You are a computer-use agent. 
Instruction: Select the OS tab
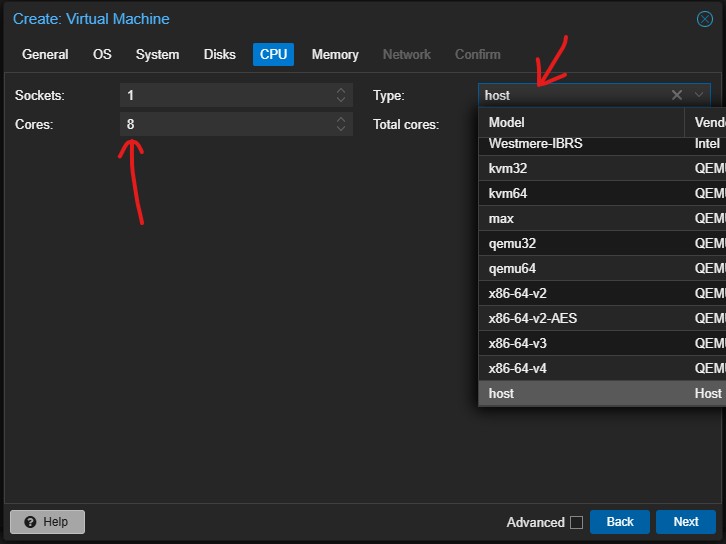point(102,54)
